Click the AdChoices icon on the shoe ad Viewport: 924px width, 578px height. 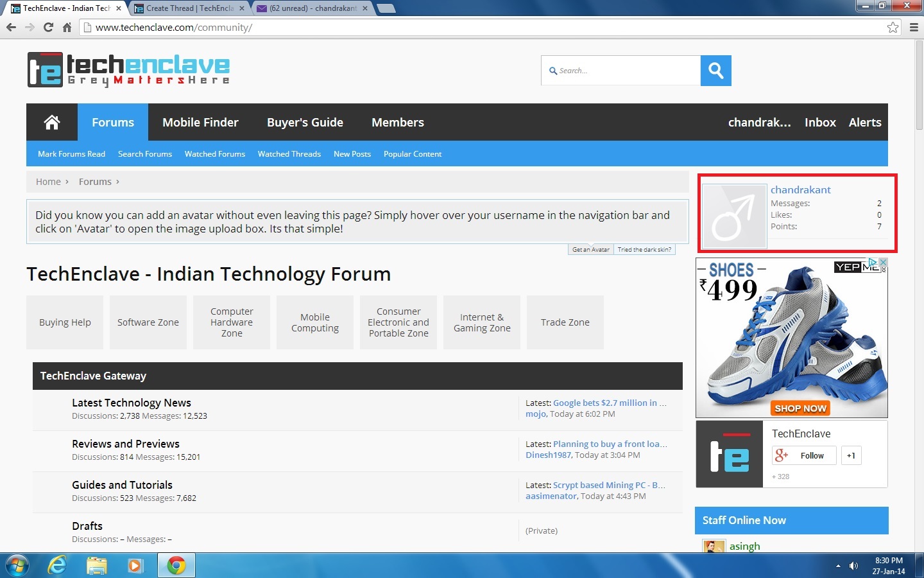pyautogui.click(x=873, y=262)
